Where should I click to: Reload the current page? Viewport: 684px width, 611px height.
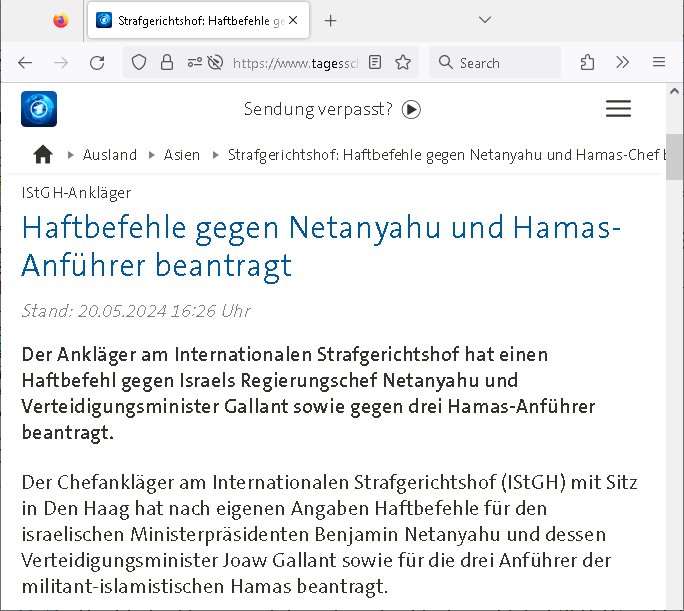click(97, 62)
